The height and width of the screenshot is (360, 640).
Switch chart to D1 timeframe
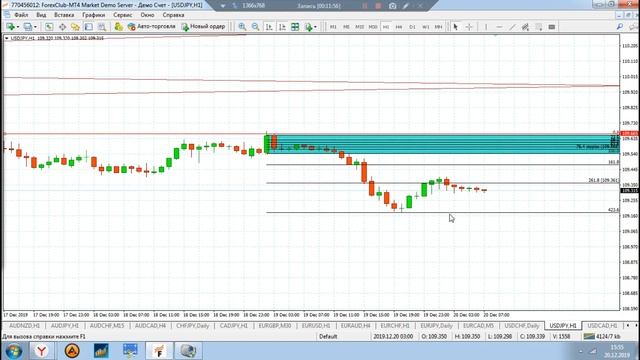point(412,27)
